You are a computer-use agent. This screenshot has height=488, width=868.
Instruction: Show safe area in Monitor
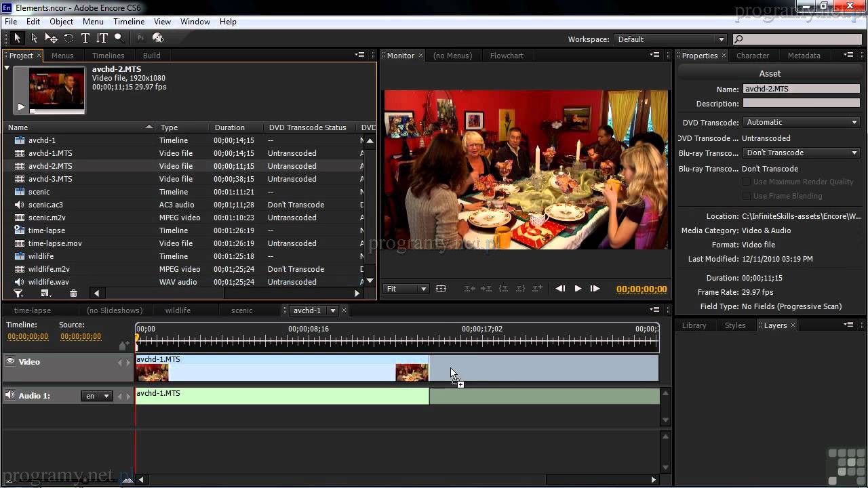[x=441, y=289]
